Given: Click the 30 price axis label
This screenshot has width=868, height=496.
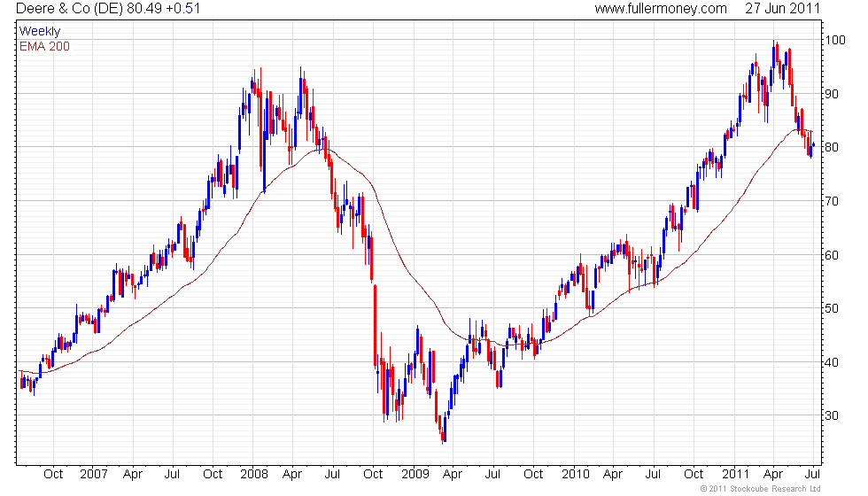Looking at the screenshot, I should [x=832, y=415].
